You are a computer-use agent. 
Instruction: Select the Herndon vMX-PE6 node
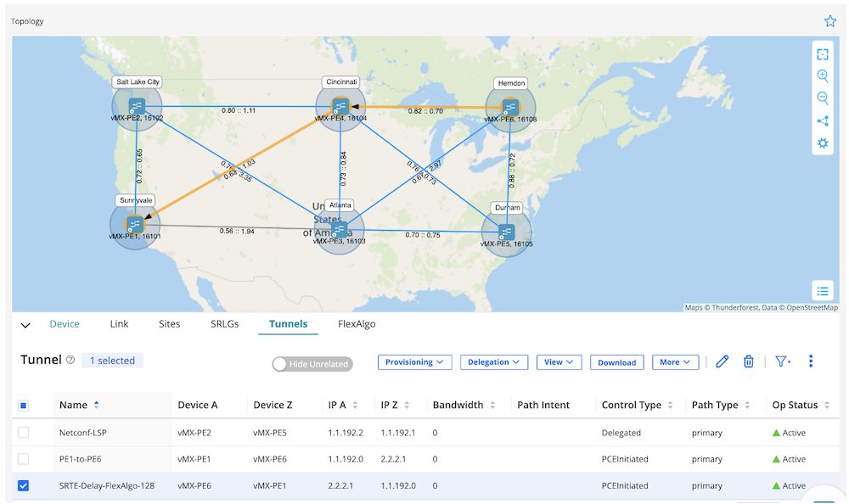510,107
